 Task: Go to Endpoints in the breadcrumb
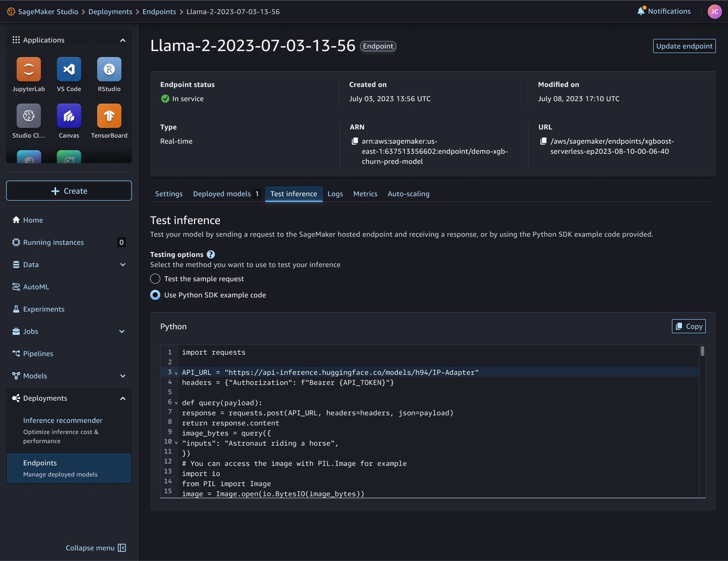[159, 11]
